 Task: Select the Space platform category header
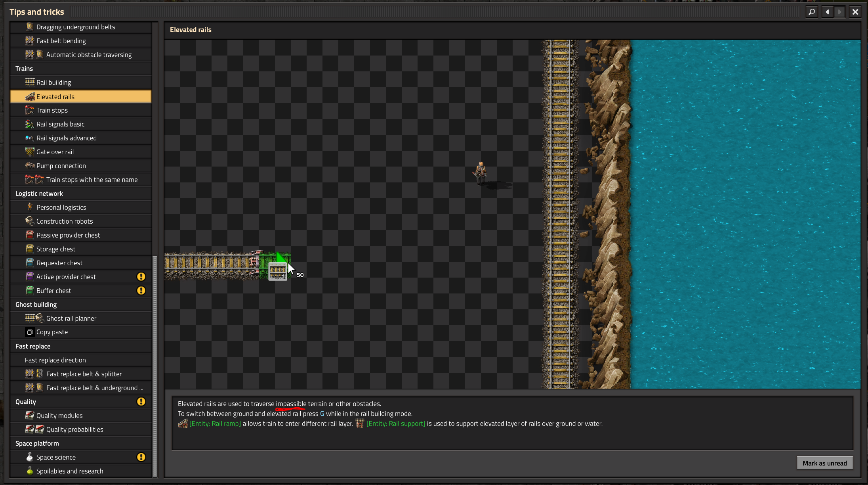[x=37, y=443]
